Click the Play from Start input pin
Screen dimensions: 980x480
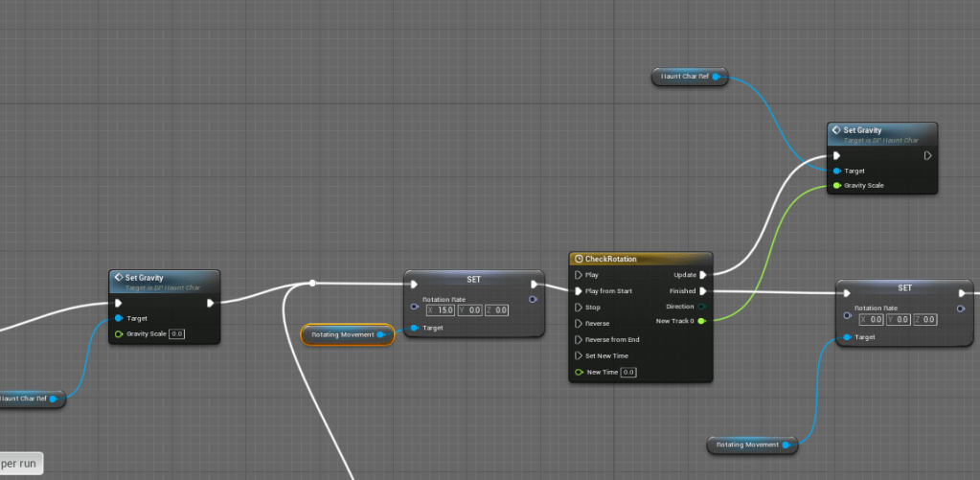pyautogui.click(x=579, y=291)
